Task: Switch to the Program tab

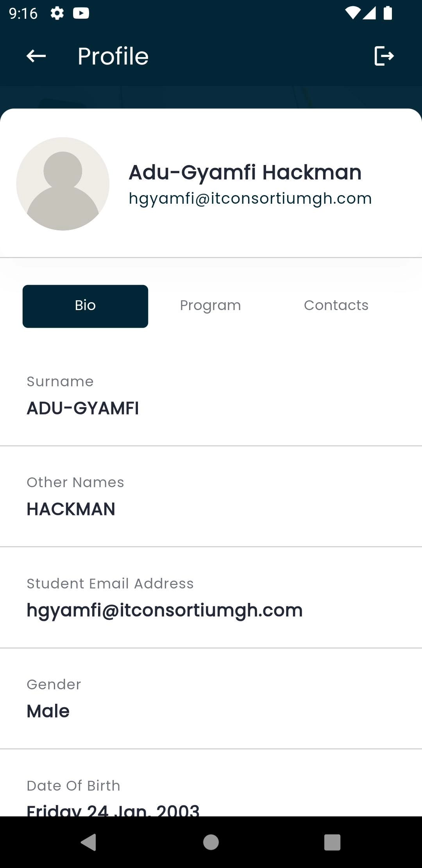Action: click(210, 305)
